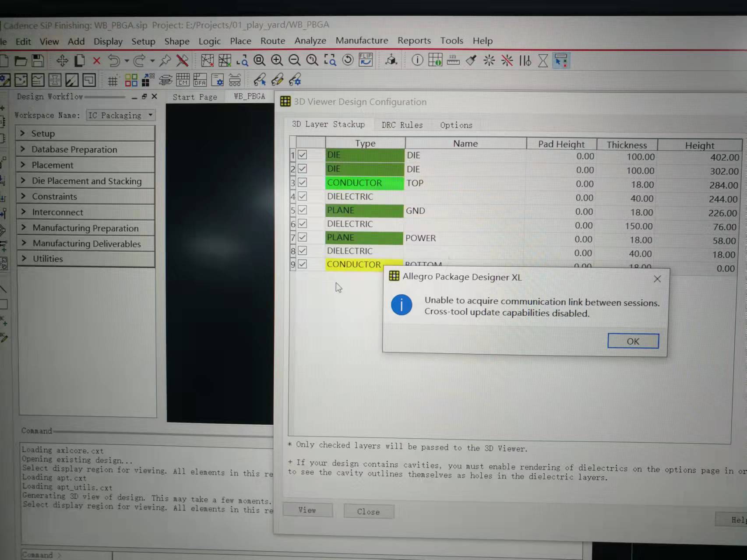Viewport: 747px width, 560px height.
Task: Uncheck row 8 DIELECTRIC layer checkbox
Action: 302,250
